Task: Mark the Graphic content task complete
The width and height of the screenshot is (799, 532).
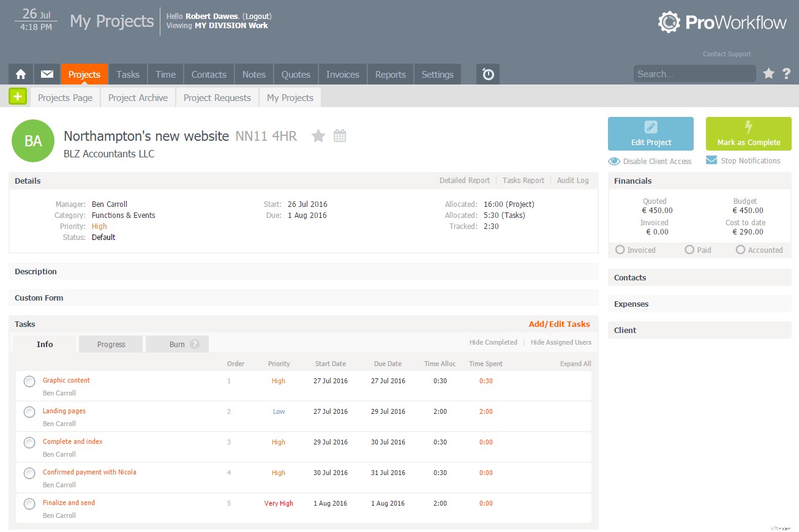Action: 29,381
